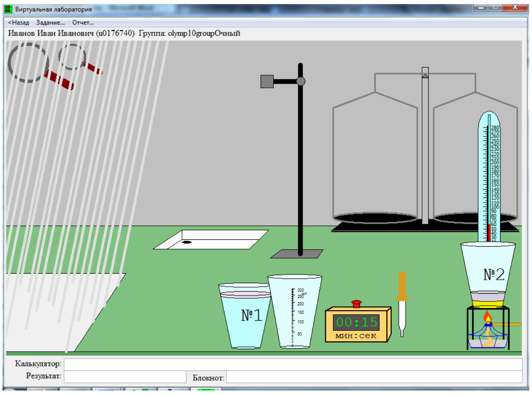Click the right pan of the balance scale
Screen dimensions: 532x395
tap(476, 218)
